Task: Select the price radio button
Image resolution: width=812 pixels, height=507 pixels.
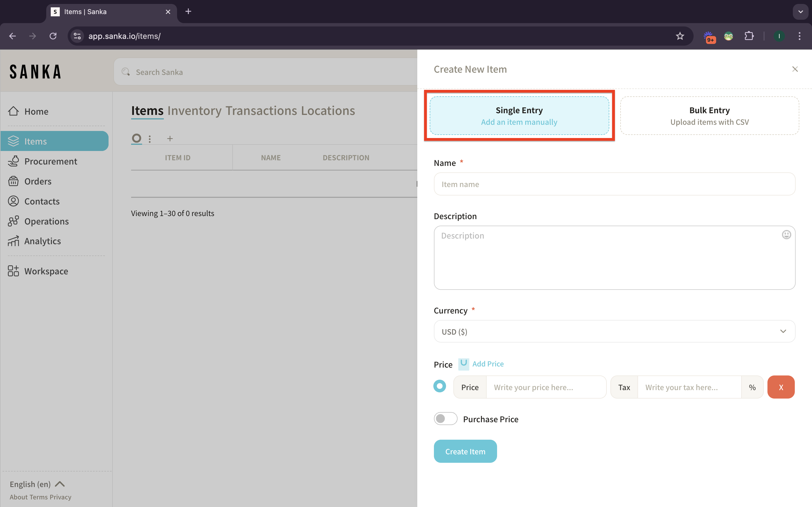Action: 440,386
